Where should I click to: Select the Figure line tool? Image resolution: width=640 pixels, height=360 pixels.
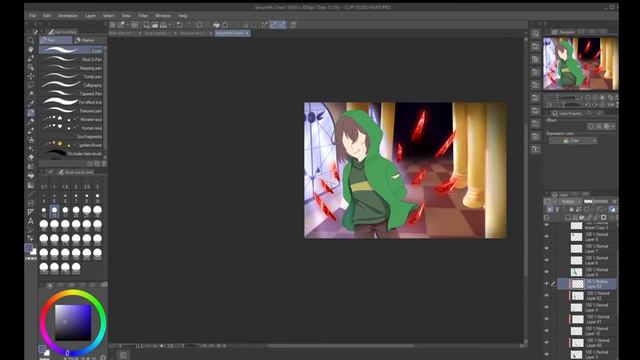[31, 194]
